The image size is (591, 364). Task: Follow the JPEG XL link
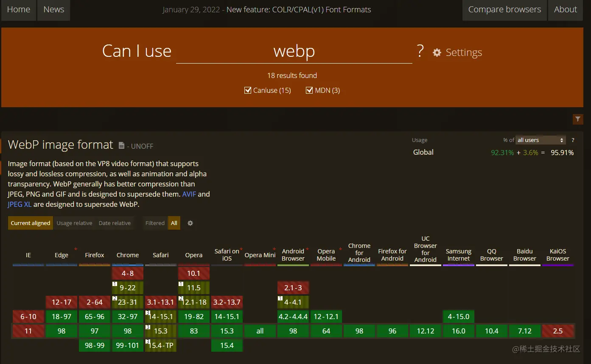point(20,204)
